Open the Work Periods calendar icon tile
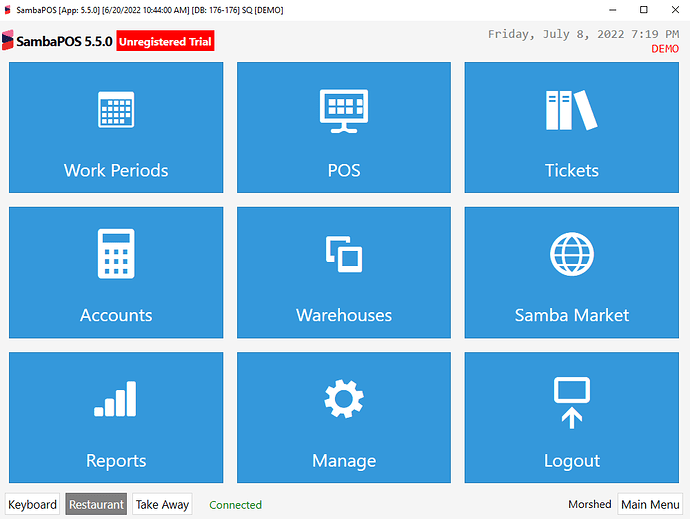This screenshot has width=690, height=519. 116,127
